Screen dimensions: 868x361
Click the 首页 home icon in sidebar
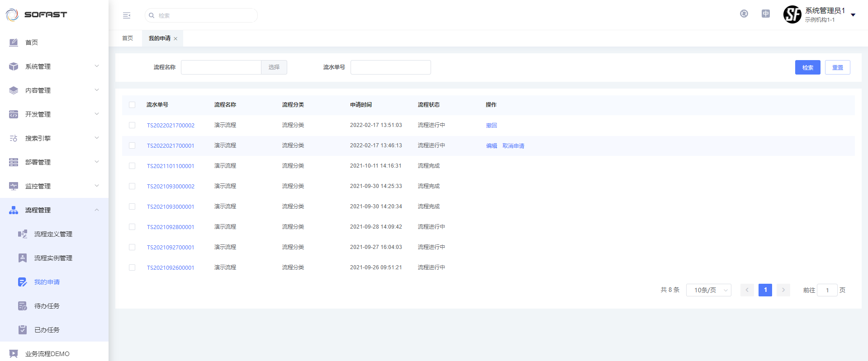click(14, 42)
